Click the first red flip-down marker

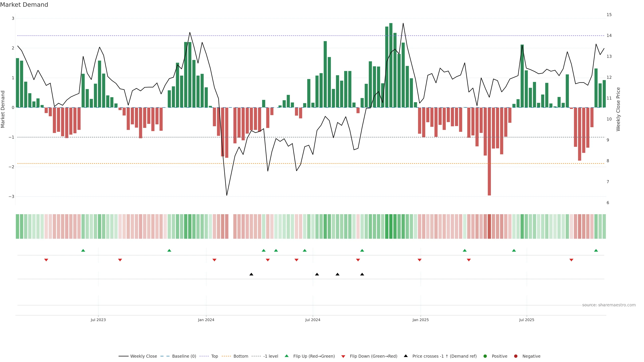(x=46, y=260)
